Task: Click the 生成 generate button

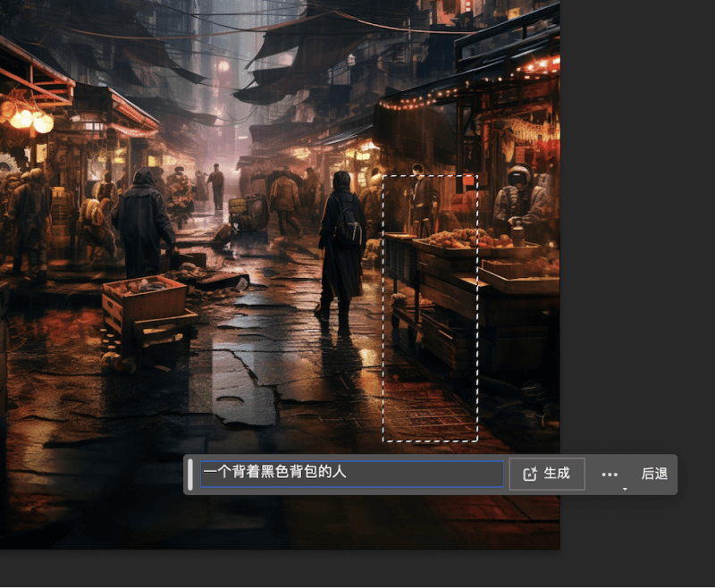Action: (x=546, y=474)
